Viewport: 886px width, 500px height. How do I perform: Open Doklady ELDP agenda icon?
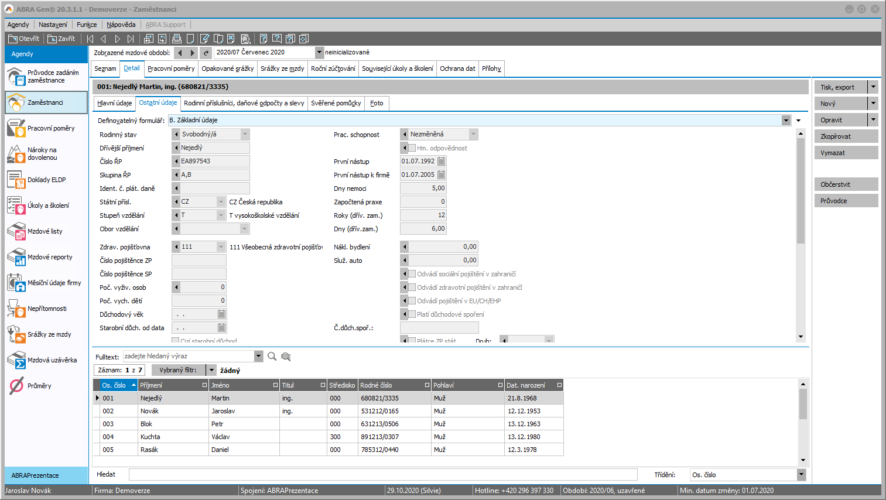click(x=18, y=179)
